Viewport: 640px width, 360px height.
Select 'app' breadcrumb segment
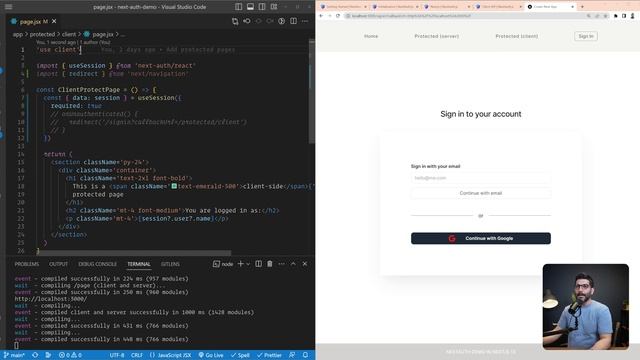18,34
